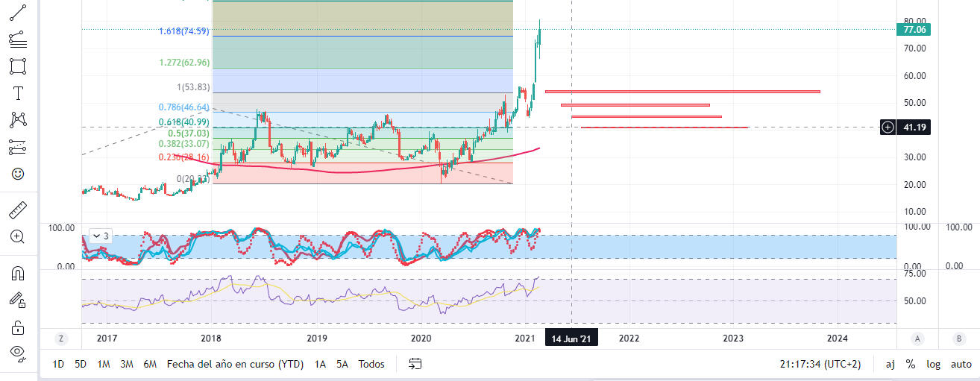Enable the log scale toggle
The image size is (980, 381).
[933, 364]
